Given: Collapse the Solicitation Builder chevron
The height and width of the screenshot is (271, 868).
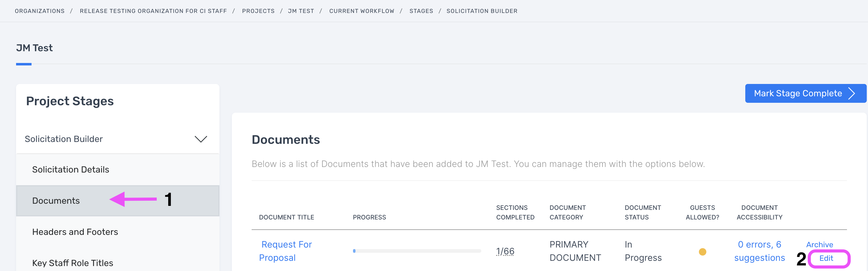Looking at the screenshot, I should 201,139.
